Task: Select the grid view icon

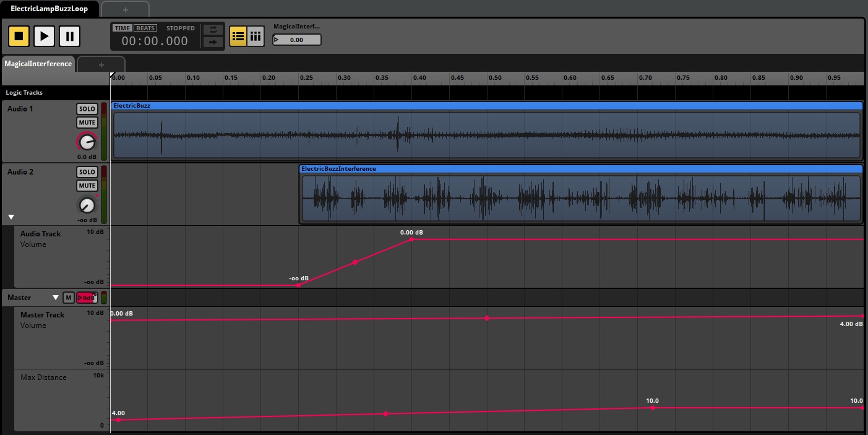Action: click(256, 36)
